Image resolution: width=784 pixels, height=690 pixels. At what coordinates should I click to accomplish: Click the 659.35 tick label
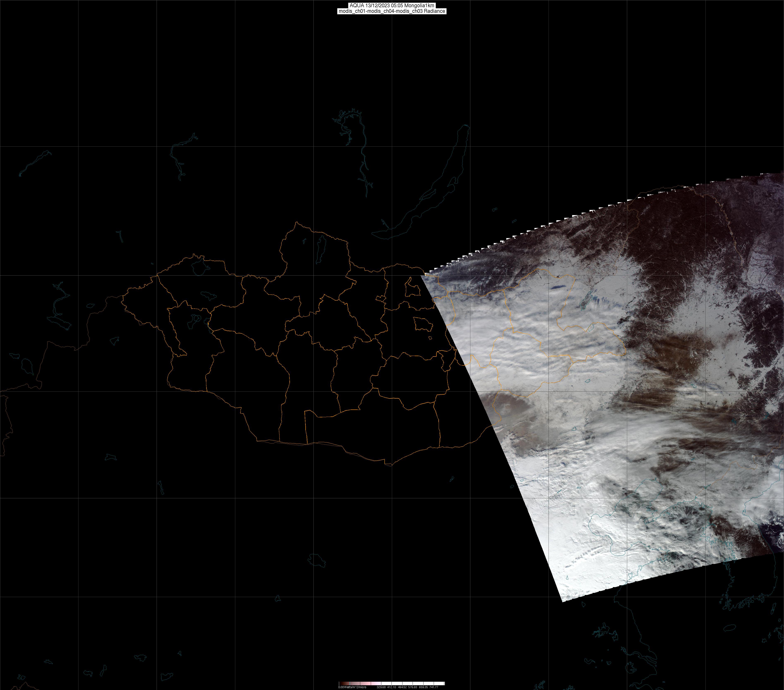[423, 687]
